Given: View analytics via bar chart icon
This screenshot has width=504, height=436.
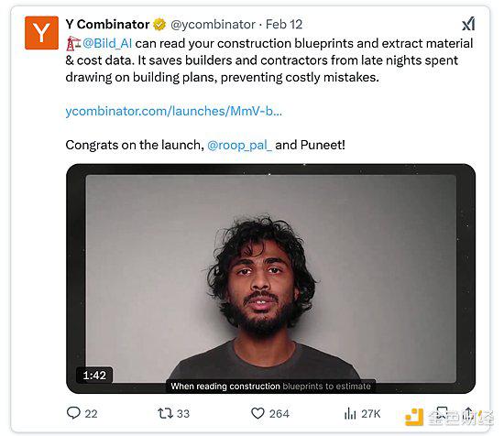Looking at the screenshot, I should coord(350,413).
